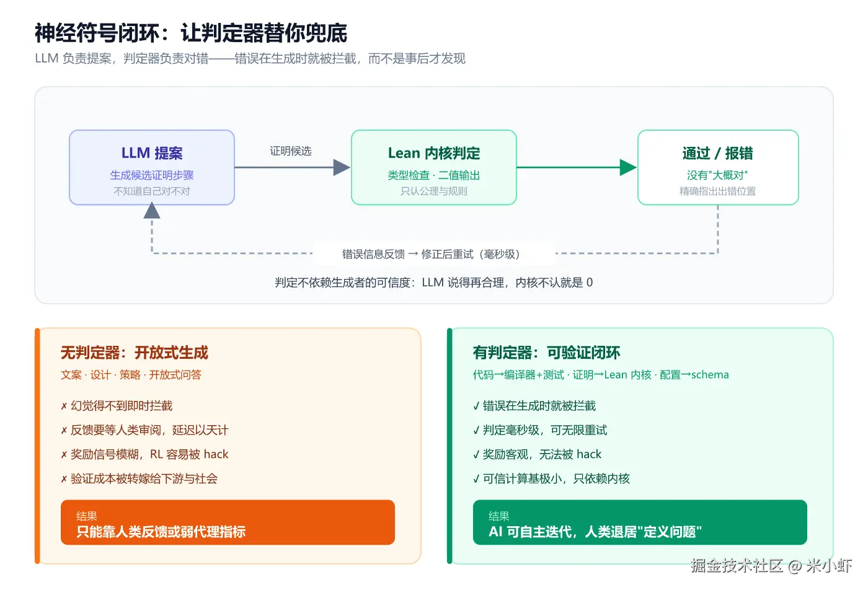
Task: Click the green result starting "AI 可自主迭代"
Action: (595, 532)
